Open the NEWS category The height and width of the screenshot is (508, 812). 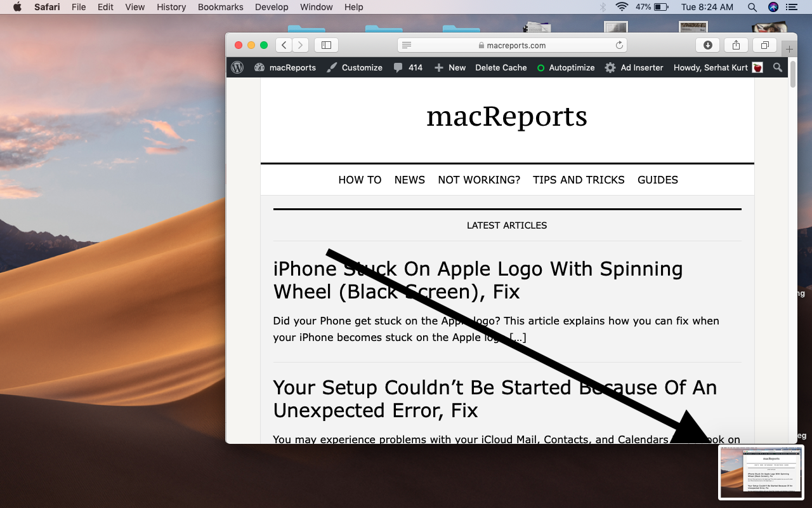(x=410, y=180)
